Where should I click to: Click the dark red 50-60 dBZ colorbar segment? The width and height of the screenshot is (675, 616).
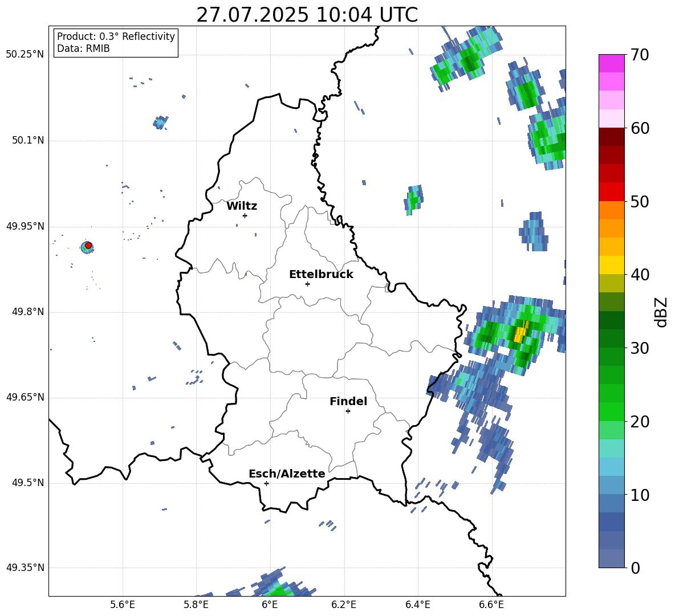point(611,164)
